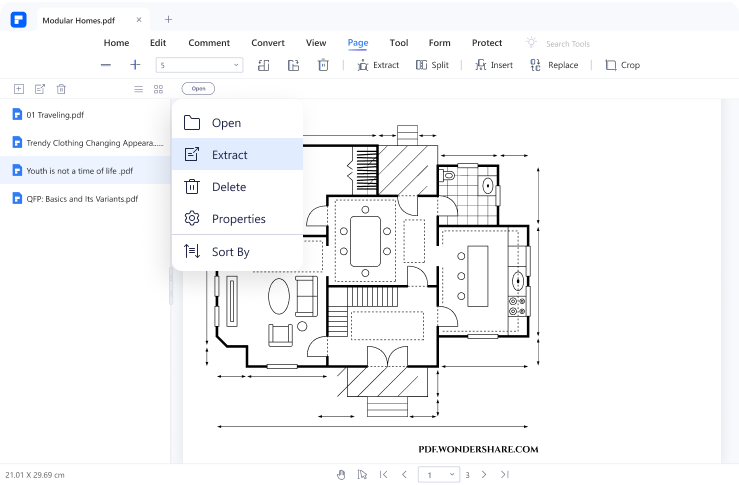Click the 21.01 X 29.69 cm size text
Image resolution: width=739 pixels, height=485 pixels.
tap(35, 475)
